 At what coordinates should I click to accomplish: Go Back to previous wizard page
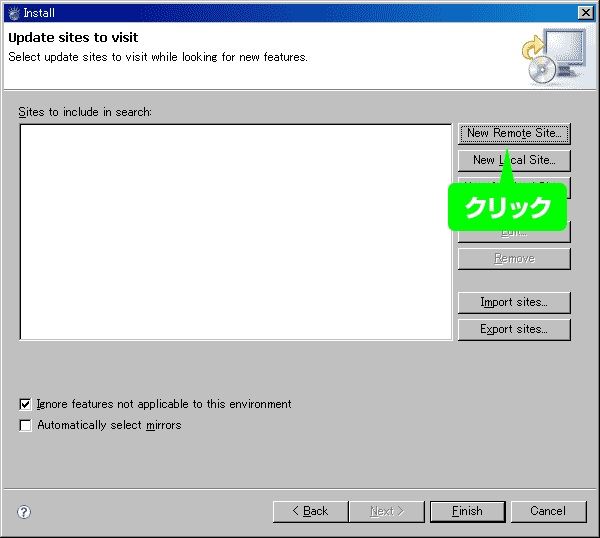[x=310, y=511]
